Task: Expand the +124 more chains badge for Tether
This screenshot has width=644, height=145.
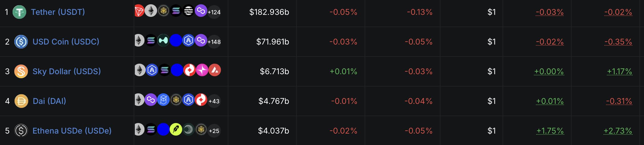Action: click(x=214, y=12)
